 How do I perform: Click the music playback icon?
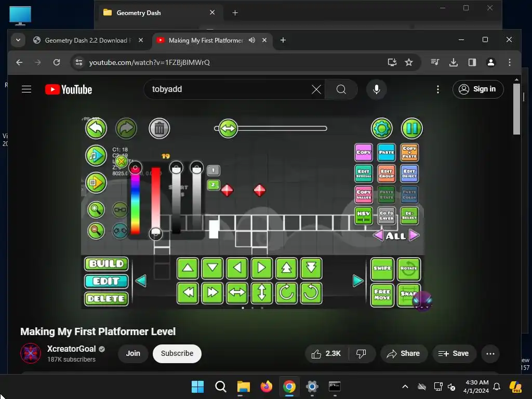pyautogui.click(x=96, y=156)
